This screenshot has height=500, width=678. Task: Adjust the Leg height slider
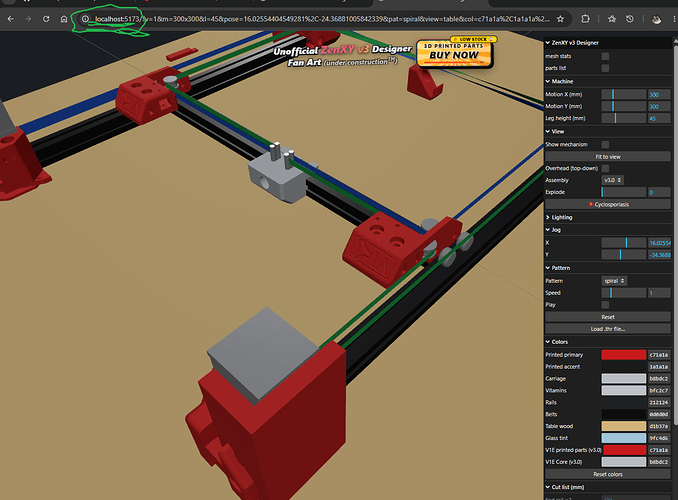coord(624,118)
